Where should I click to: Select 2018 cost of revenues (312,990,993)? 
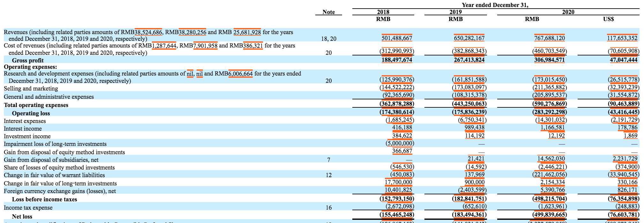pyautogui.click(x=397, y=52)
